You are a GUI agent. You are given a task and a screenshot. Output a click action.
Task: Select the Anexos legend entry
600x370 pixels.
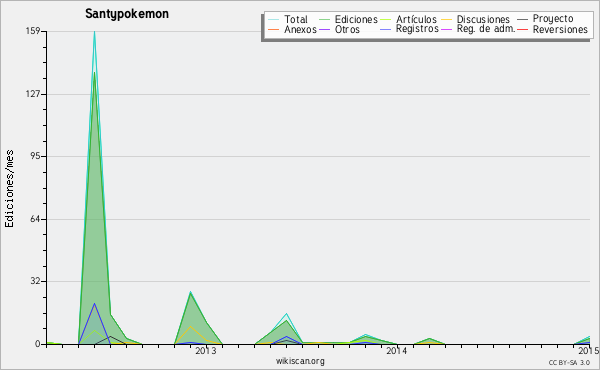click(300, 29)
